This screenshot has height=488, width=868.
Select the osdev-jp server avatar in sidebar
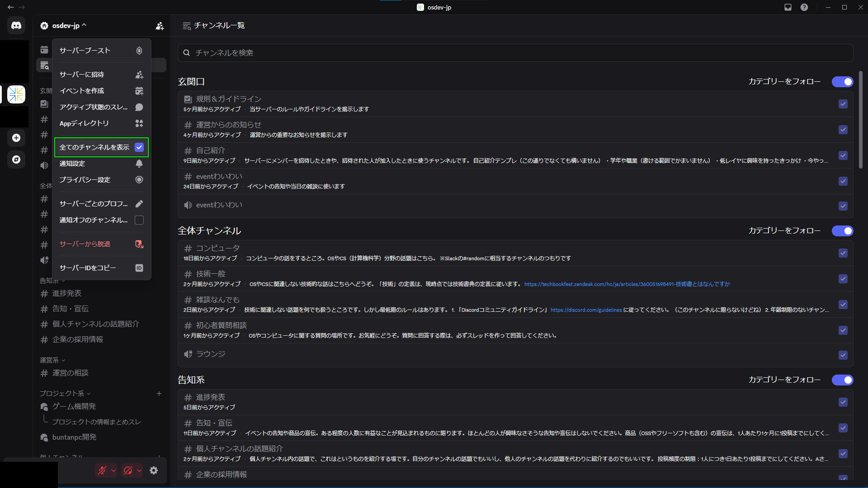pyautogui.click(x=16, y=94)
